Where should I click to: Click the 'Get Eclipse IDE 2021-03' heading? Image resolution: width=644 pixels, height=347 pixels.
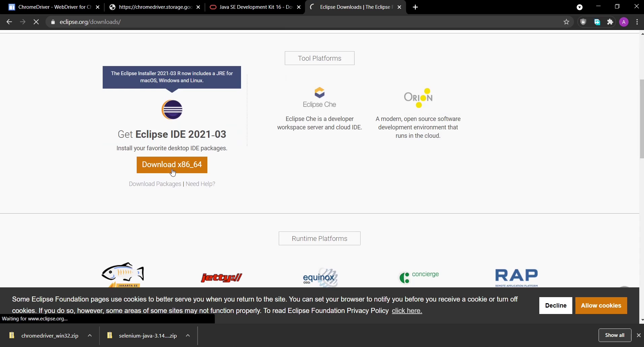click(172, 134)
